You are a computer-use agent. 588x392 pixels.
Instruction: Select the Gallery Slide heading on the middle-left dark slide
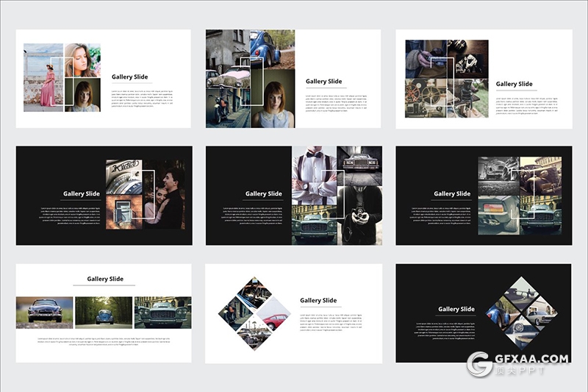click(81, 193)
